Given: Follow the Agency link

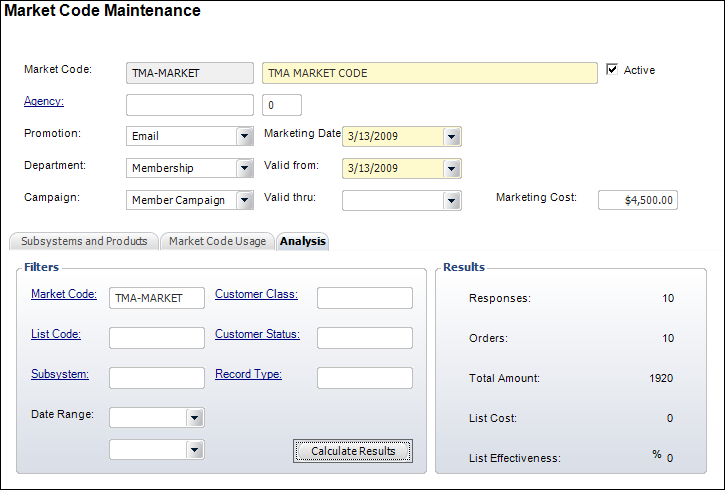Looking at the screenshot, I should (x=44, y=102).
